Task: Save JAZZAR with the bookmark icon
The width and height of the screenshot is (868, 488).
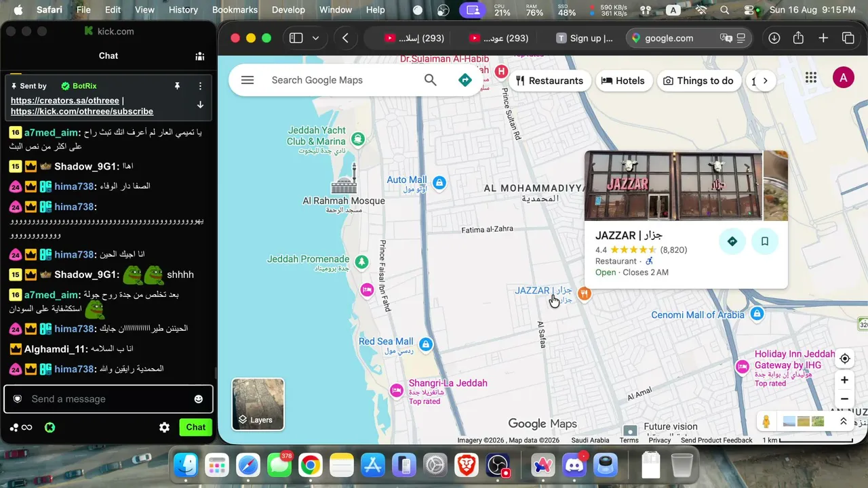Action: (765, 241)
